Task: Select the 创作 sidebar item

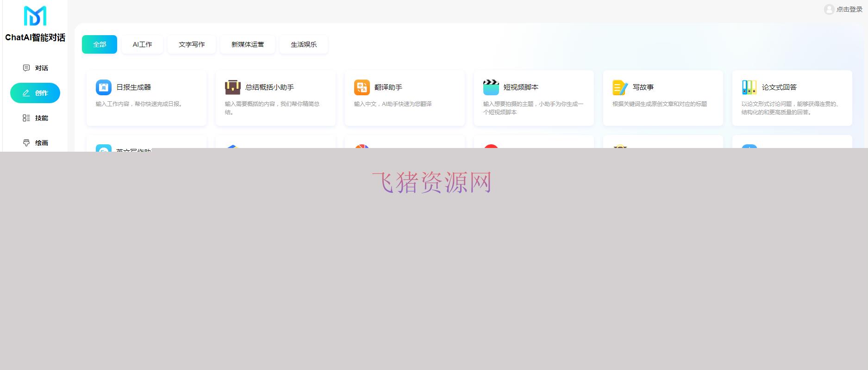Action: click(x=35, y=93)
